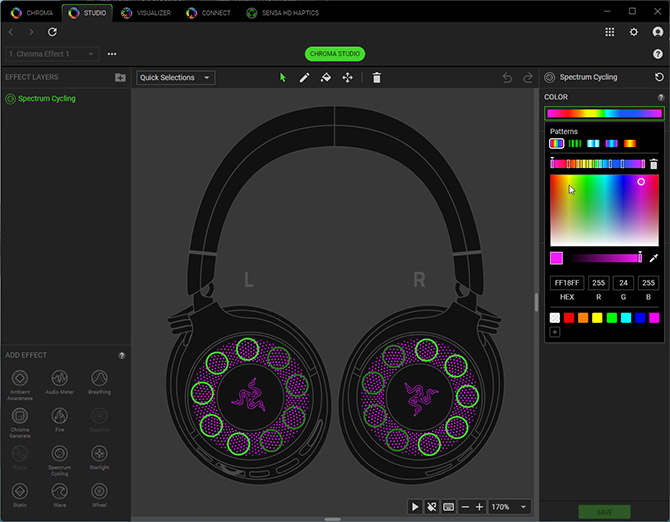Undo the last action

pos(507,78)
